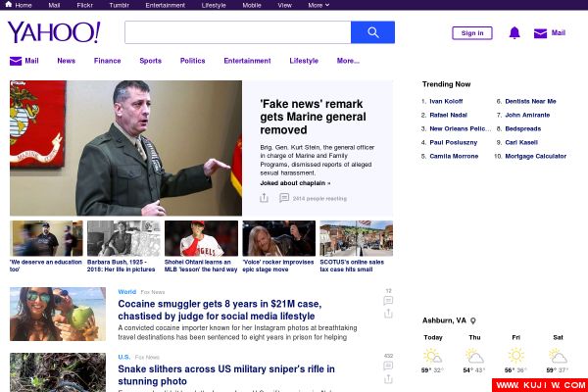Open comments on Marine general story
The image size is (588, 392).
(284, 198)
